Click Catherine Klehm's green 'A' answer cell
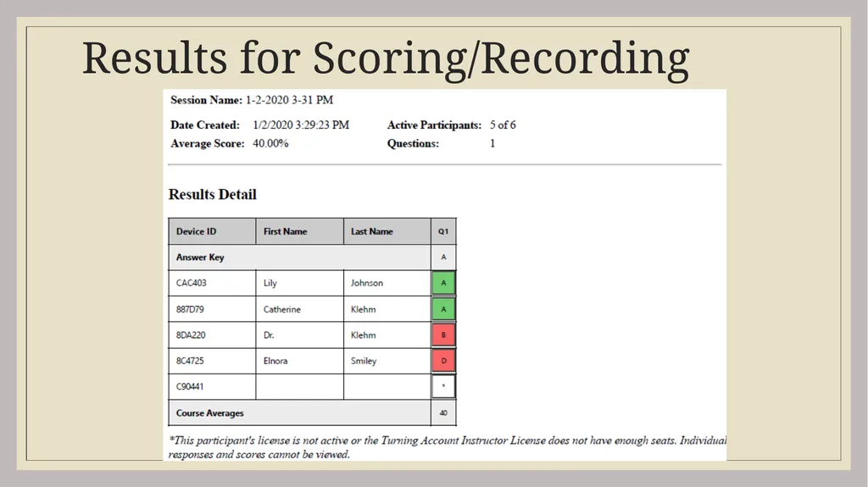The width and height of the screenshot is (868, 487). point(443,309)
